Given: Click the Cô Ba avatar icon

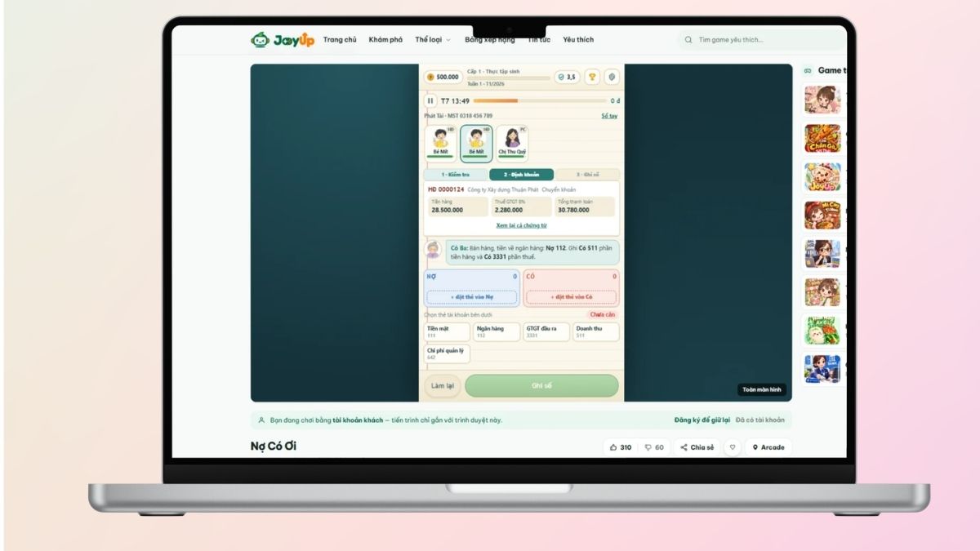Looking at the screenshot, I should [x=433, y=250].
